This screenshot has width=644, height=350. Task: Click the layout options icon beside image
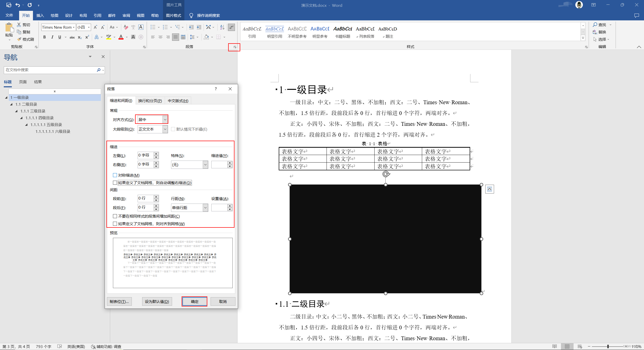pyautogui.click(x=489, y=189)
